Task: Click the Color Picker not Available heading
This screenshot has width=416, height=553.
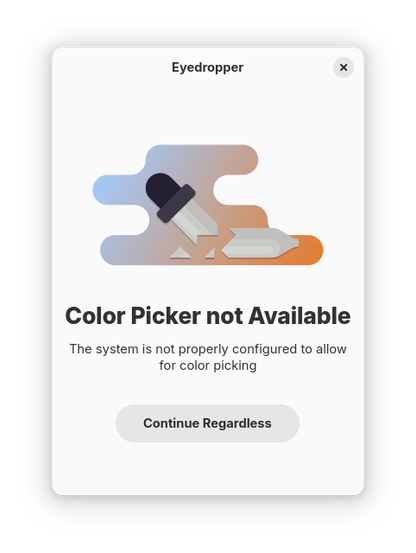Action: click(x=208, y=315)
